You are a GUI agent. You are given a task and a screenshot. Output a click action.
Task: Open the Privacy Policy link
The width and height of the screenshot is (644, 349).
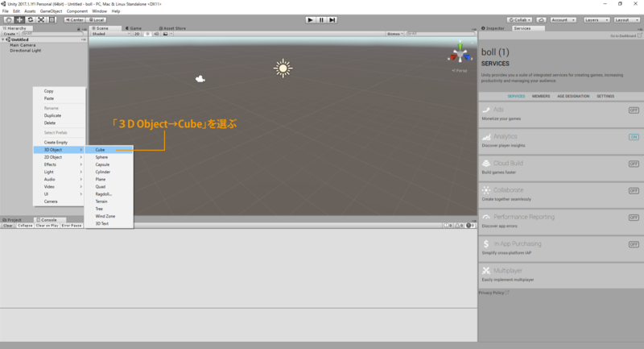(x=493, y=293)
